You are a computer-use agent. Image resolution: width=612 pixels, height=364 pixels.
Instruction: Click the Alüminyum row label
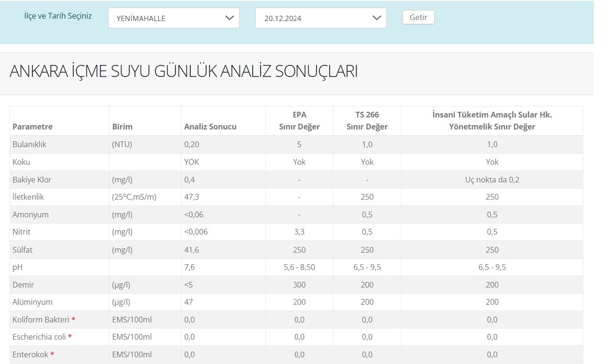33,302
